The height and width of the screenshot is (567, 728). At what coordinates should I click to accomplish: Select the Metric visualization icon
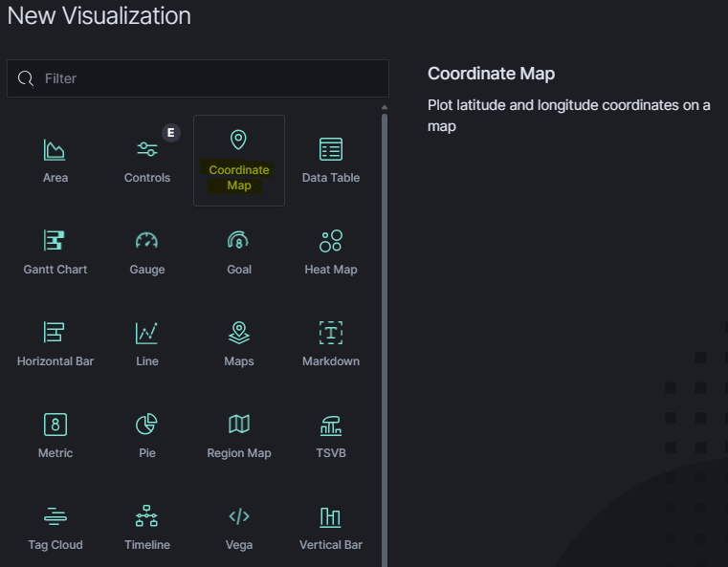tap(55, 425)
